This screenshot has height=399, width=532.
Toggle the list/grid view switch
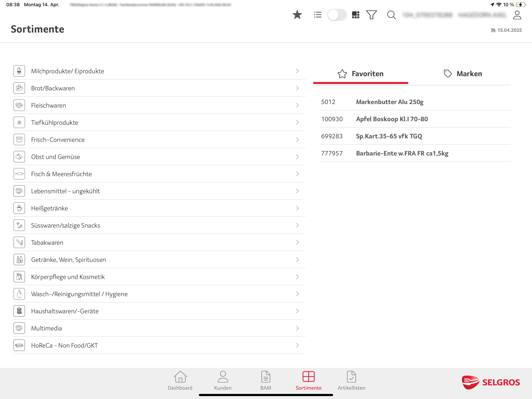pyautogui.click(x=337, y=15)
